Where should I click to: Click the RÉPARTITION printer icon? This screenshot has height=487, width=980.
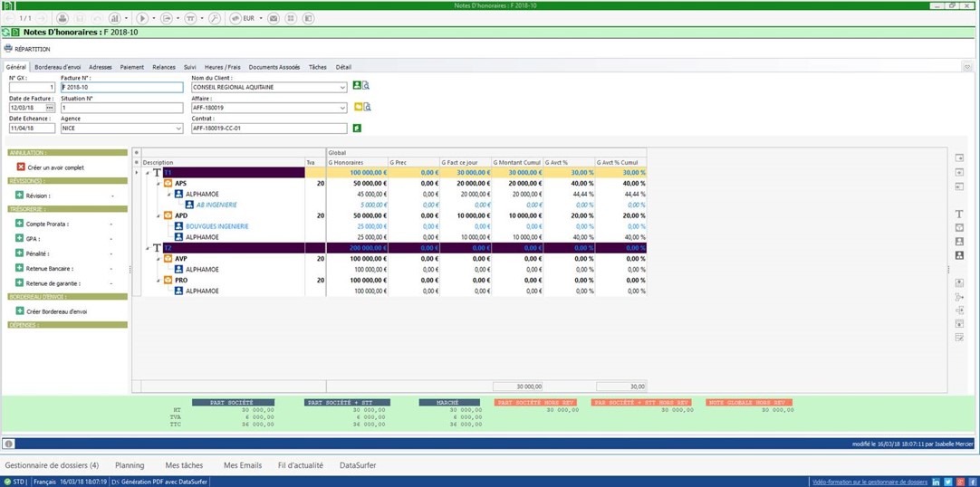(8, 49)
